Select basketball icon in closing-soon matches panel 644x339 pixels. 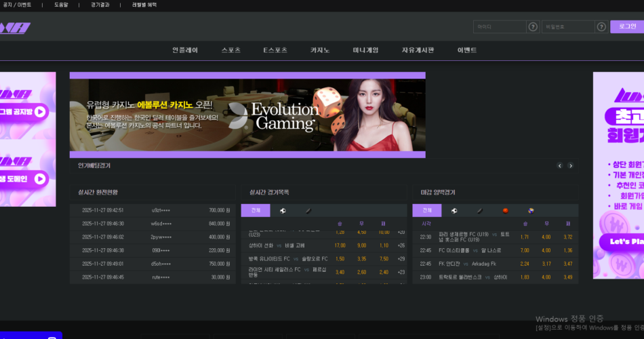coord(505,211)
